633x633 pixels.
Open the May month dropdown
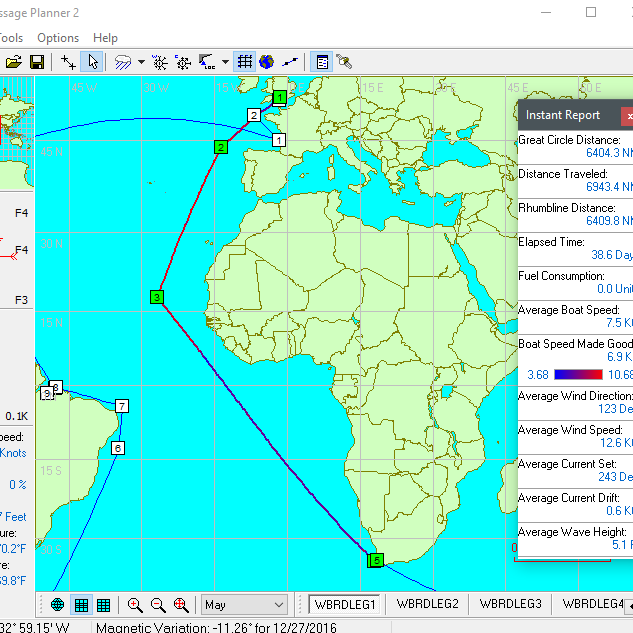[244, 605]
